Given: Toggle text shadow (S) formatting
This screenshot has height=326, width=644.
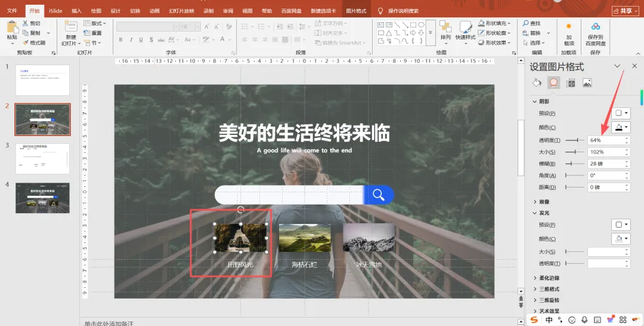Looking at the screenshot, I should (x=151, y=40).
